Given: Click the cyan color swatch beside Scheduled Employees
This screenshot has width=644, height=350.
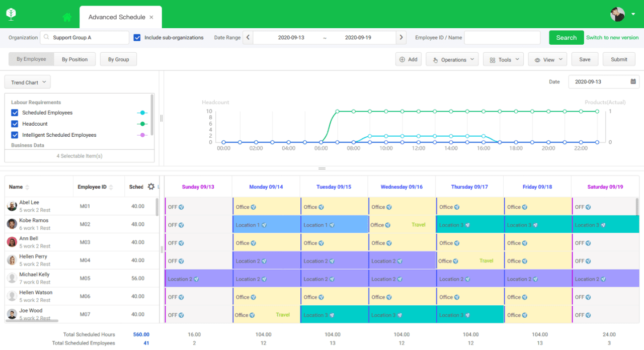Looking at the screenshot, I should coord(142,112).
